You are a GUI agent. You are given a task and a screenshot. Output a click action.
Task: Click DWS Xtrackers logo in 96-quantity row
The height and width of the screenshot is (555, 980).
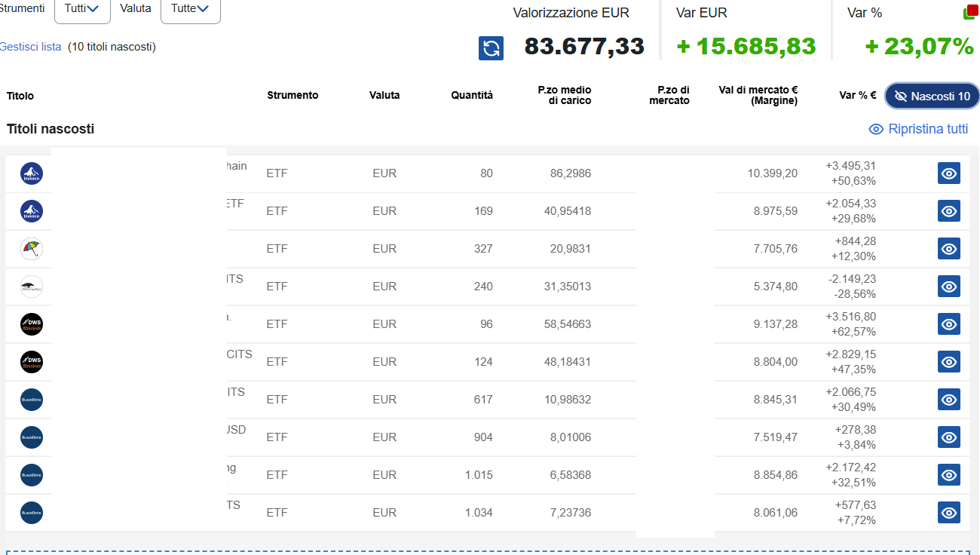pyautogui.click(x=32, y=324)
